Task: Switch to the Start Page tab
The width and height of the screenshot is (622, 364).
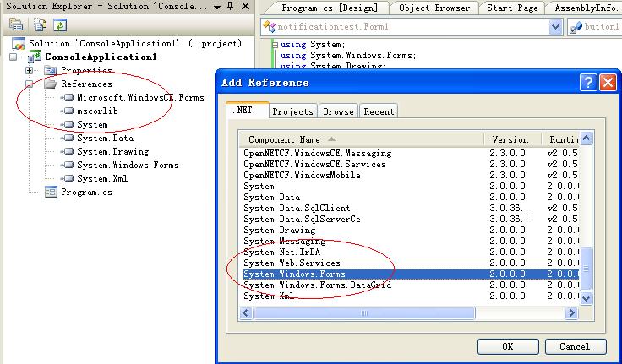Action: 512,8
